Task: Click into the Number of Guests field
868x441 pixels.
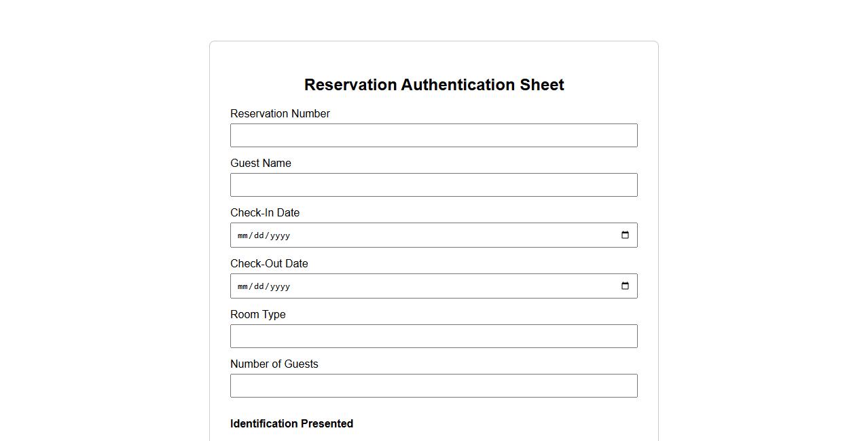Action: tap(433, 386)
